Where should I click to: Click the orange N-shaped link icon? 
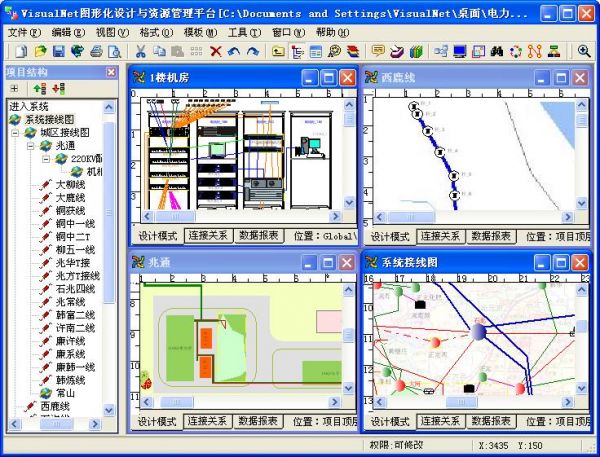coord(535,51)
